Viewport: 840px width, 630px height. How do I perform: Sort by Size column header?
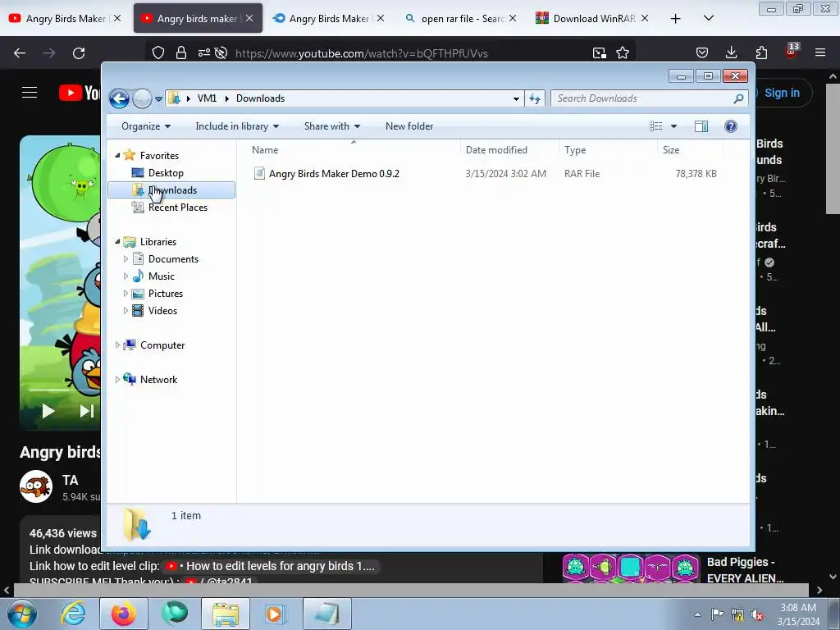(689, 150)
